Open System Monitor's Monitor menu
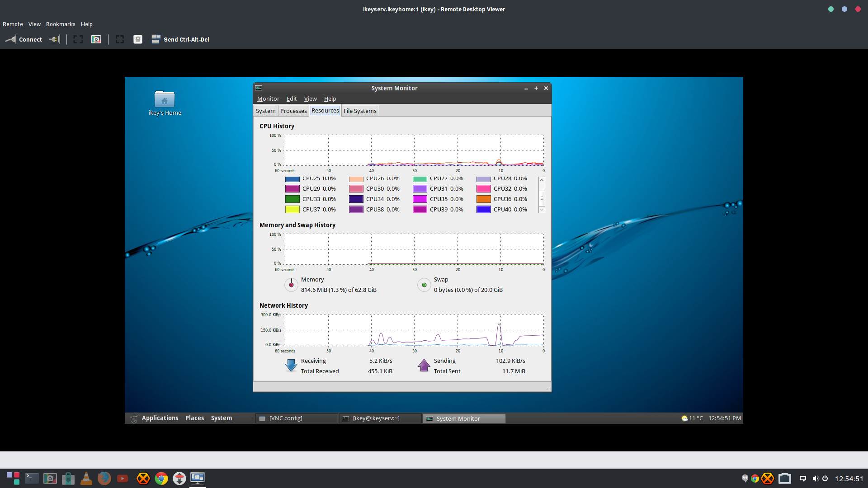The height and width of the screenshot is (488, 868). coord(268,99)
